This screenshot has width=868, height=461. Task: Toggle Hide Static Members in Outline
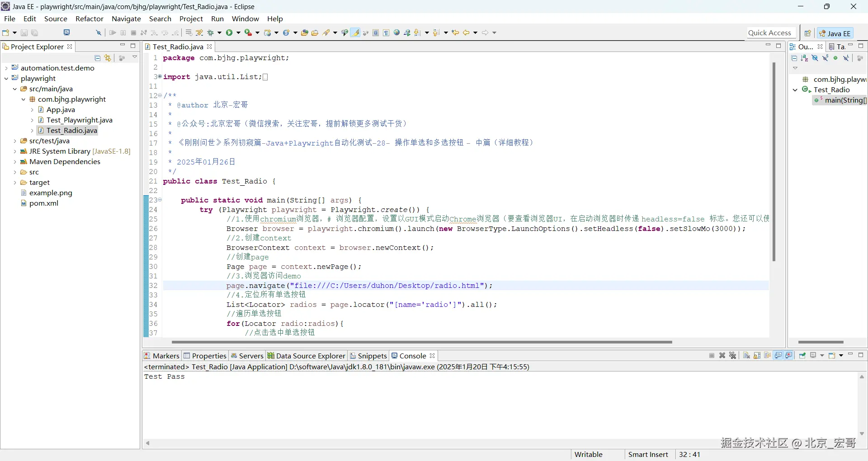pyautogui.click(x=825, y=58)
